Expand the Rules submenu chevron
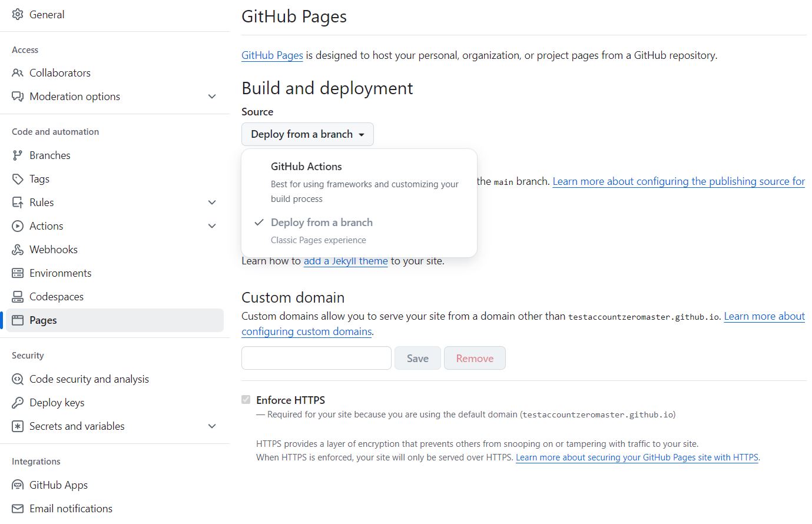812x524 pixels. [x=212, y=203]
